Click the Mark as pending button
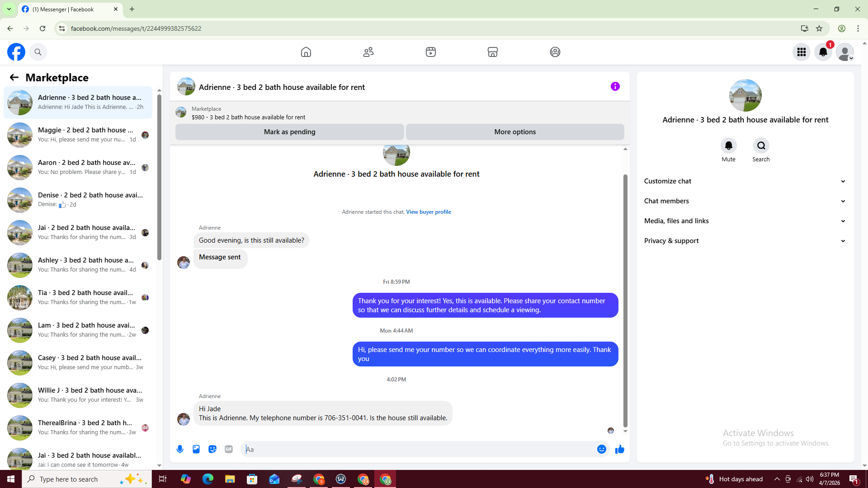868x488 pixels. (x=289, y=132)
